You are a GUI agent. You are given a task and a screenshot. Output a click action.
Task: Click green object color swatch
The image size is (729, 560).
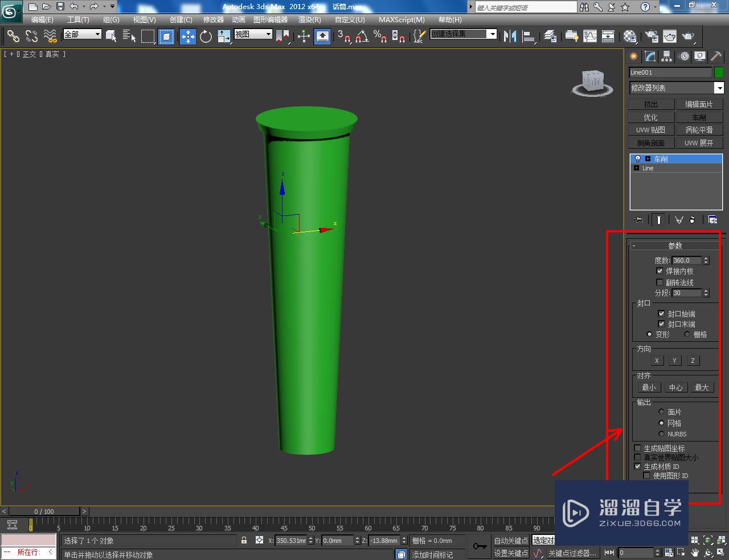[x=719, y=72]
